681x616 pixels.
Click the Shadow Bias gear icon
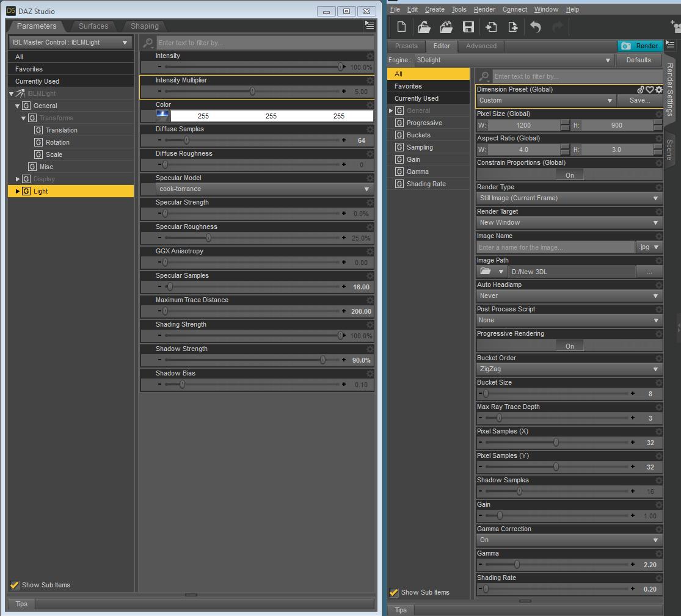pos(370,374)
